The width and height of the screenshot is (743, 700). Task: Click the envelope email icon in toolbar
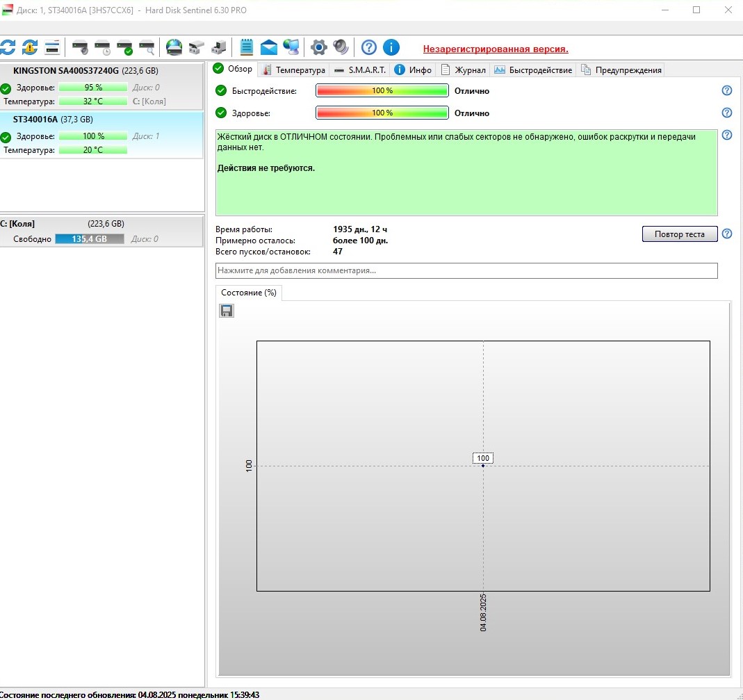[268, 47]
